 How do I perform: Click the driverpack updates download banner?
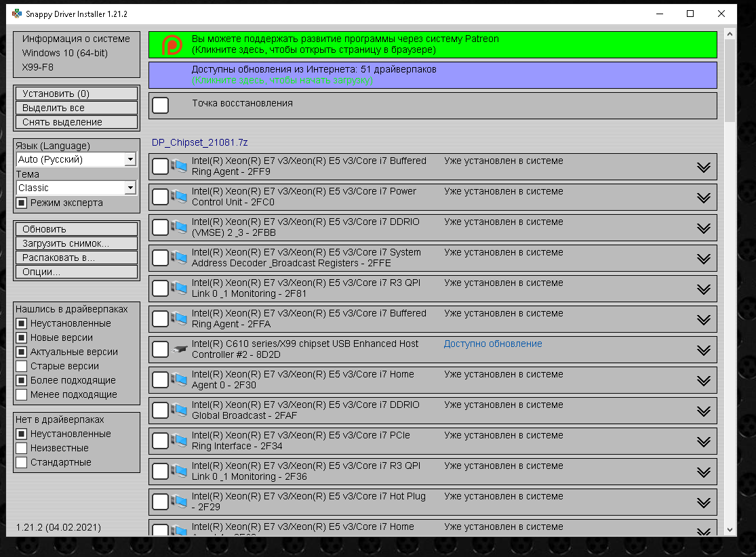[433, 75]
